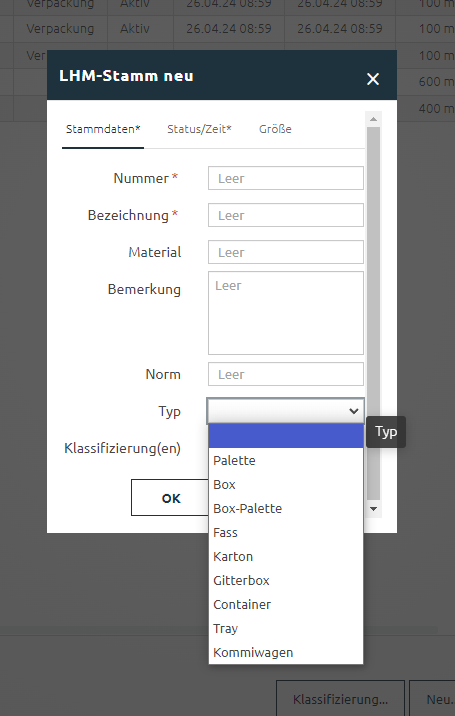Switch to the Status/Zeit tab
455x716 pixels.
(x=199, y=129)
